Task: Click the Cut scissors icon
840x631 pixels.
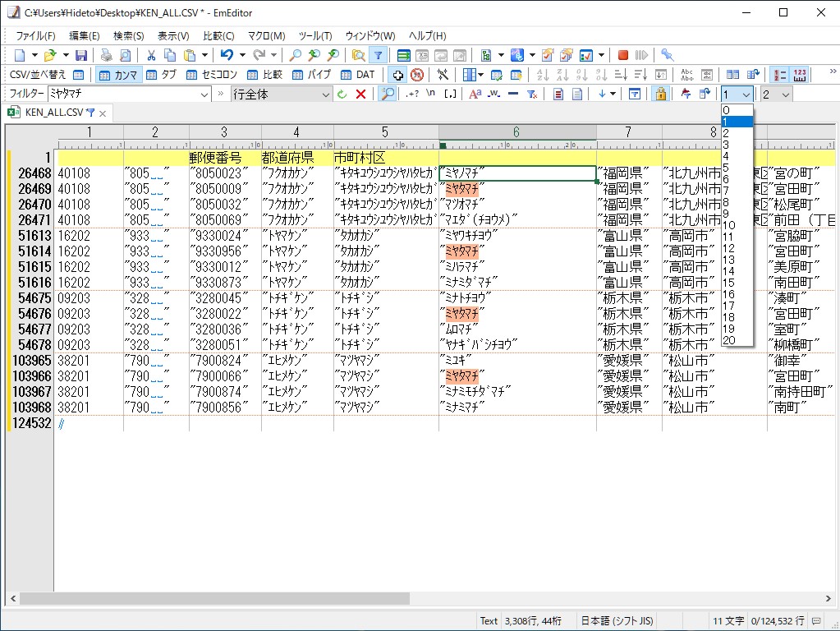Action: tap(151, 55)
